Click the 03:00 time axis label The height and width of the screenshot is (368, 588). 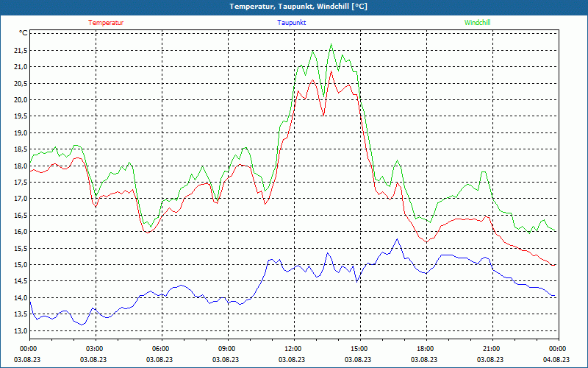(x=96, y=349)
